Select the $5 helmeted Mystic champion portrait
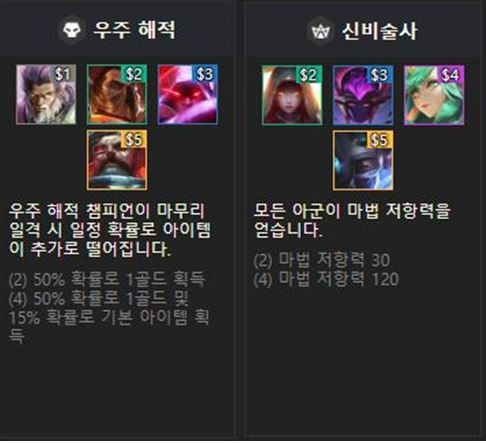Screen dimensions: 486x444 point(363,161)
